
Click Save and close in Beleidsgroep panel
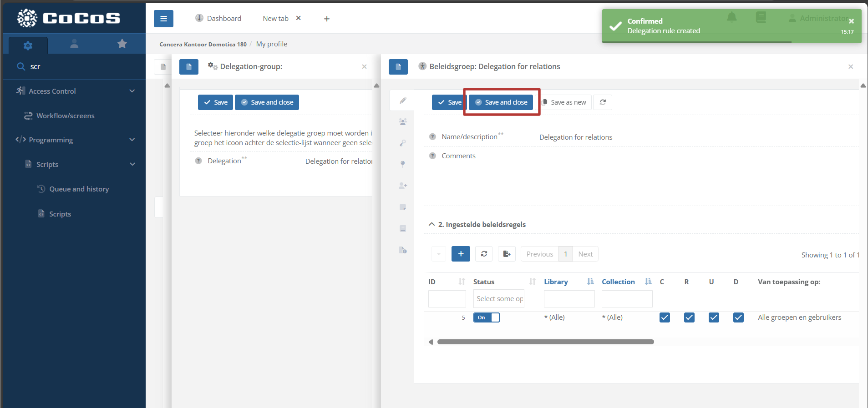[501, 102]
